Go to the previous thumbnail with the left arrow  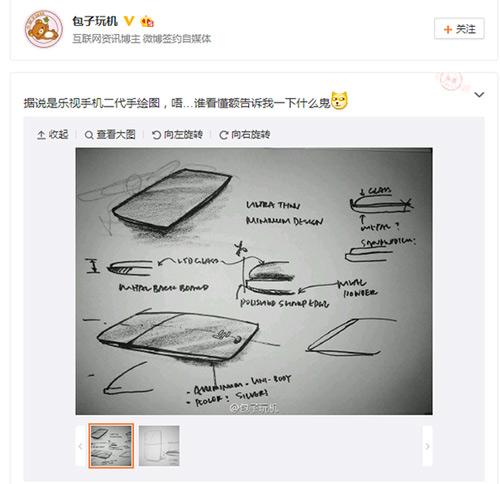pos(80,446)
